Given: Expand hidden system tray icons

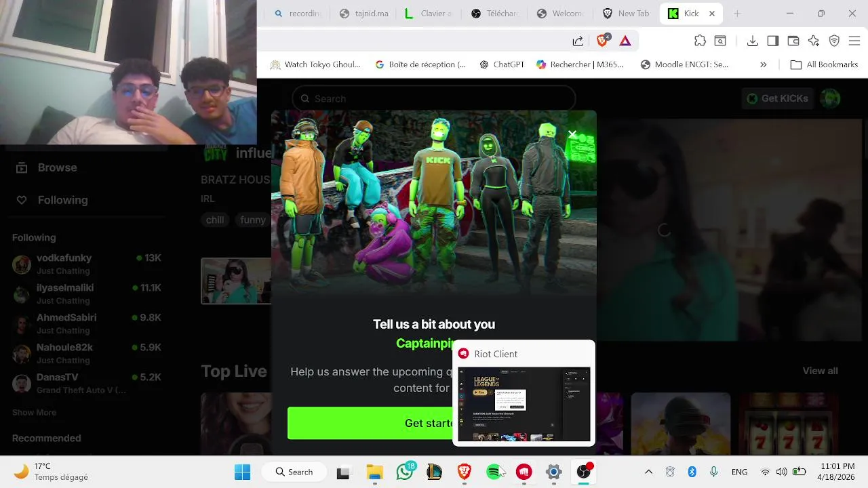Looking at the screenshot, I should pyautogui.click(x=648, y=472).
